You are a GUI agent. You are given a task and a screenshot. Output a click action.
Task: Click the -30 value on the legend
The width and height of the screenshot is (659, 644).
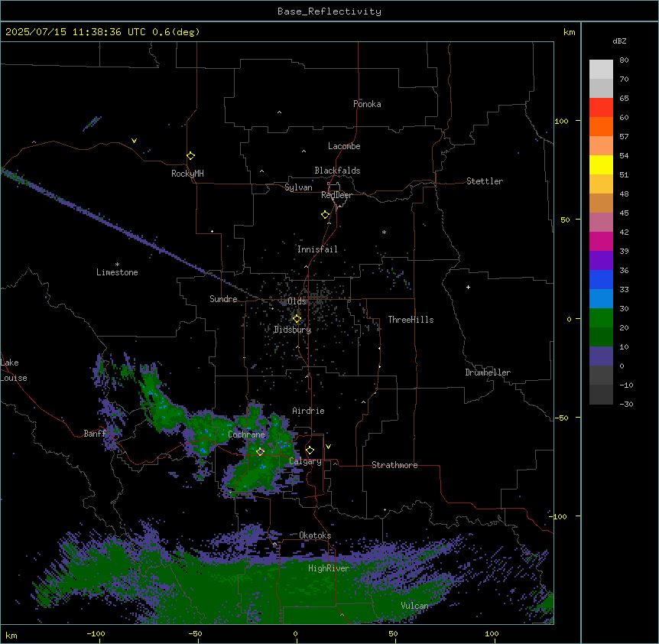tap(626, 405)
